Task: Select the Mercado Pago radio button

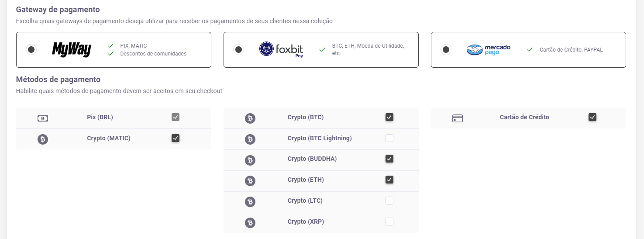Action: pos(446,50)
